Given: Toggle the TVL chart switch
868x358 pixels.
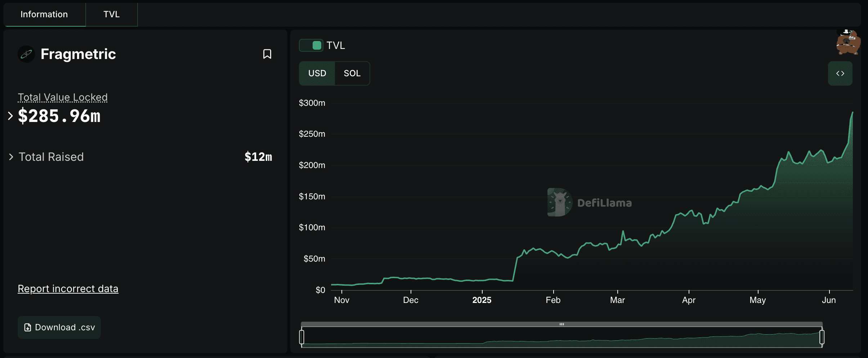Looking at the screenshot, I should [311, 45].
